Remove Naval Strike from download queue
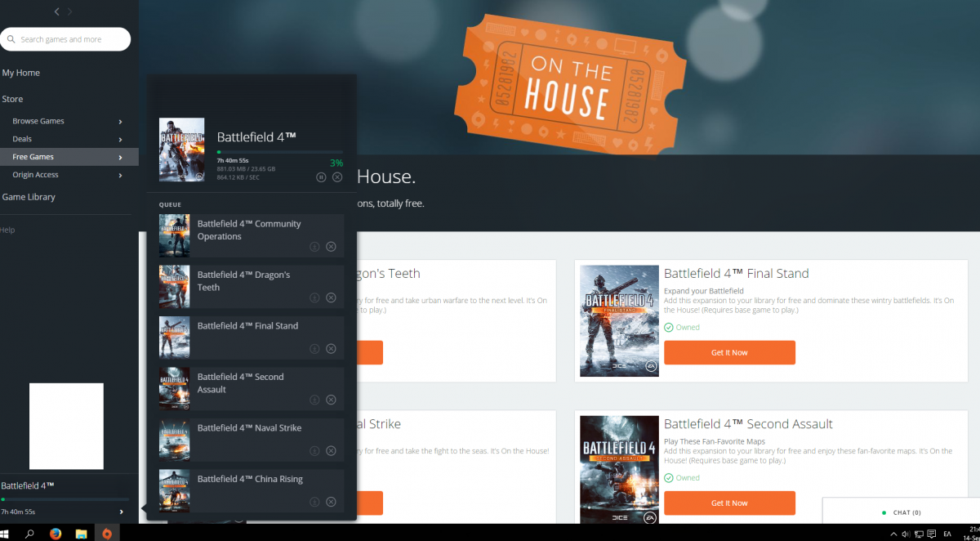The width and height of the screenshot is (980, 541). (331, 451)
